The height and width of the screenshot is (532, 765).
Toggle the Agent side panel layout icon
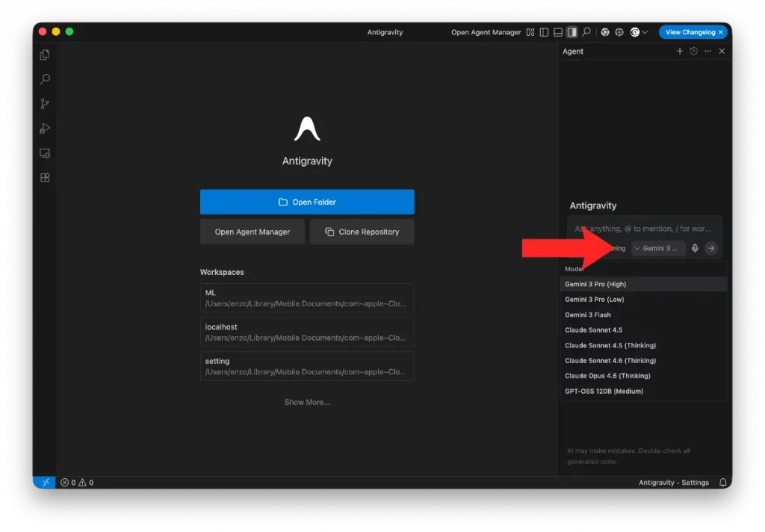coord(572,32)
